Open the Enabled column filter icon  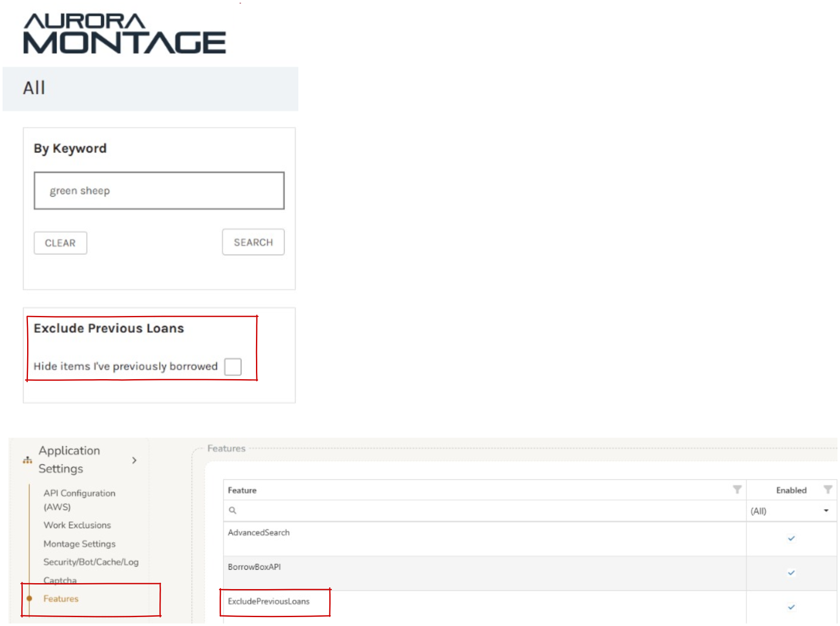click(x=827, y=490)
